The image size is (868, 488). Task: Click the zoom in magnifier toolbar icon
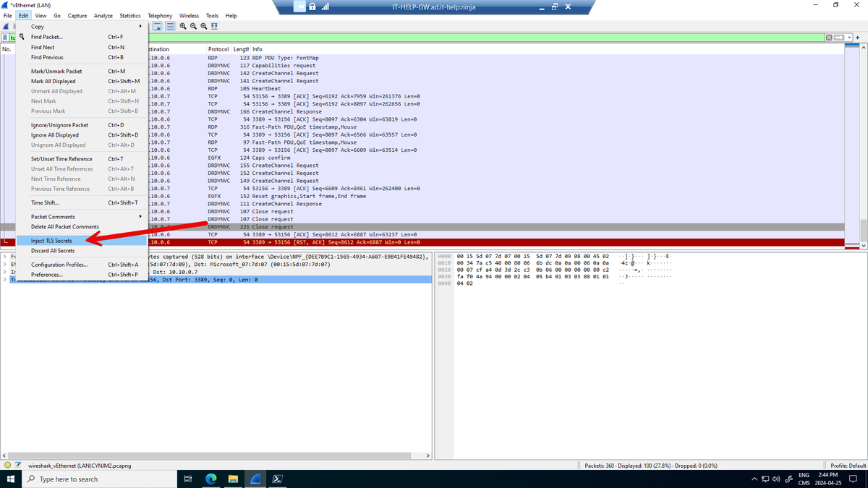point(183,26)
